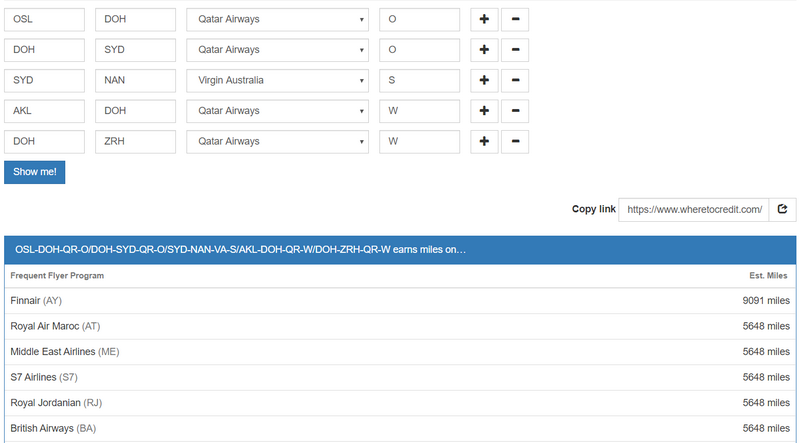The width and height of the screenshot is (800, 443).
Task: Open carrier dropdown for the DOH-SYD segment
Action: pos(277,50)
